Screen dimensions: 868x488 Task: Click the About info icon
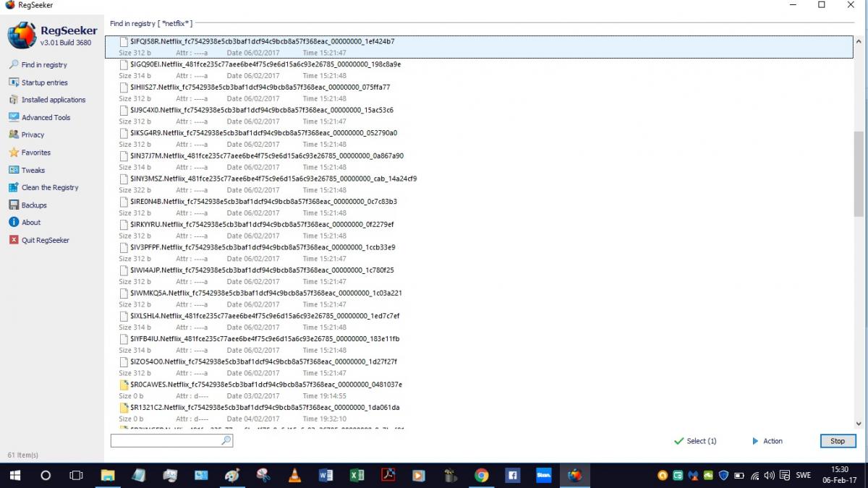[14, 222]
